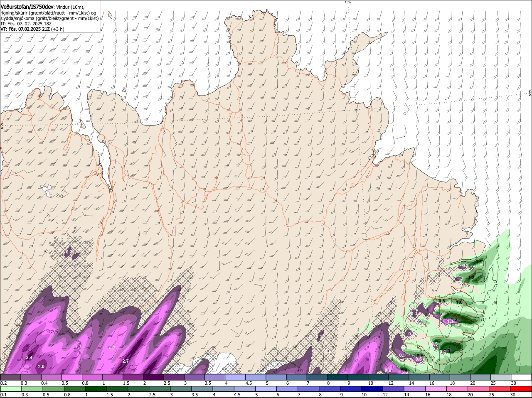Click the 15W longitude label at top
This screenshot has height=398, width=532.
(x=348, y=2)
